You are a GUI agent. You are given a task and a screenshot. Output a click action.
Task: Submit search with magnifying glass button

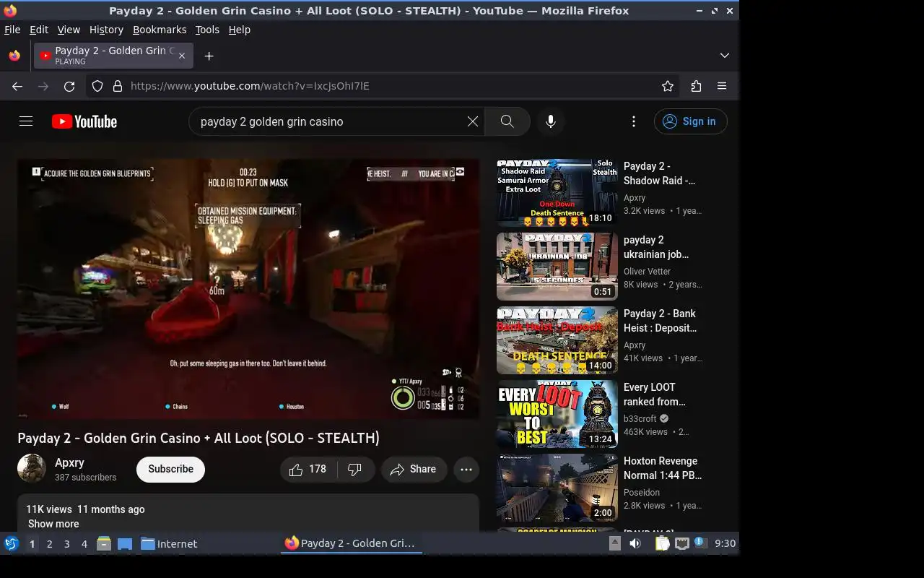tap(507, 121)
